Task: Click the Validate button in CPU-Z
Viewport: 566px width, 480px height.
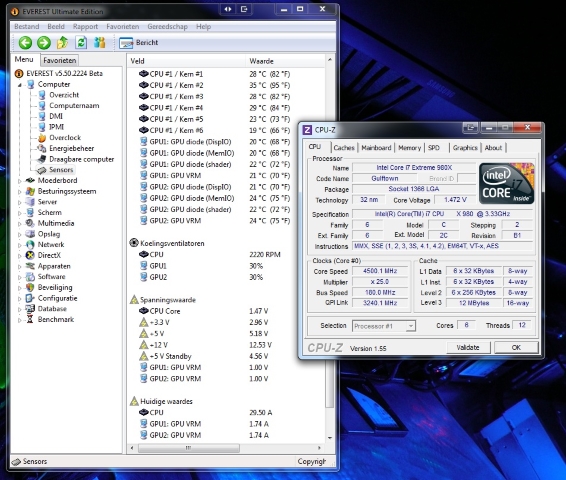Action: tap(468, 348)
